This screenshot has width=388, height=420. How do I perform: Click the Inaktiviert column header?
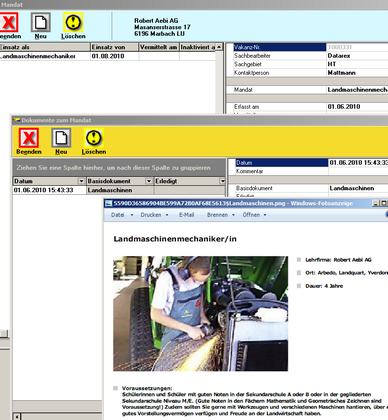[197, 47]
